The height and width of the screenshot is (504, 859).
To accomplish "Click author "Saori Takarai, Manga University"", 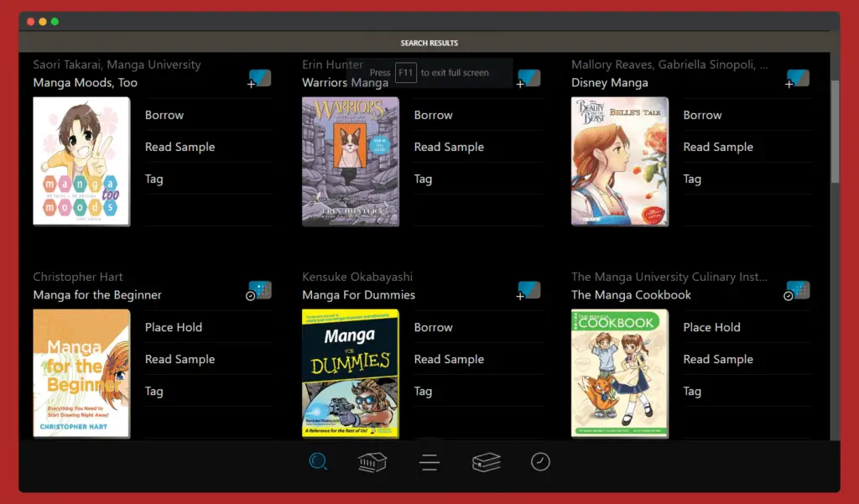I will click(117, 65).
